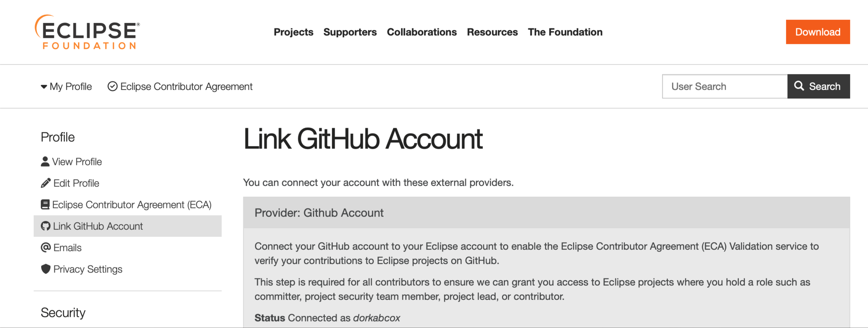Click the person icon beside View Profile
Screen dimensions: 868x328
45,162
